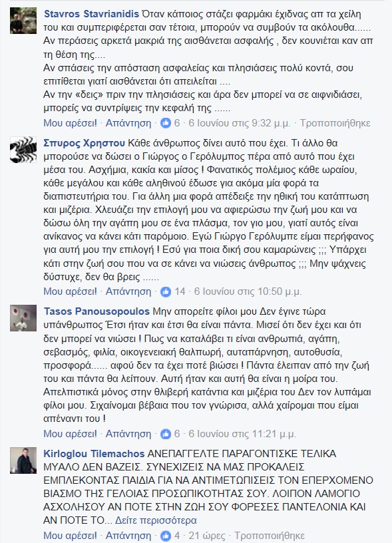Viewport: 392px width, 543px height.
Task: Open the Kirloglou Tilemachos profile name link
Action: pos(94,454)
